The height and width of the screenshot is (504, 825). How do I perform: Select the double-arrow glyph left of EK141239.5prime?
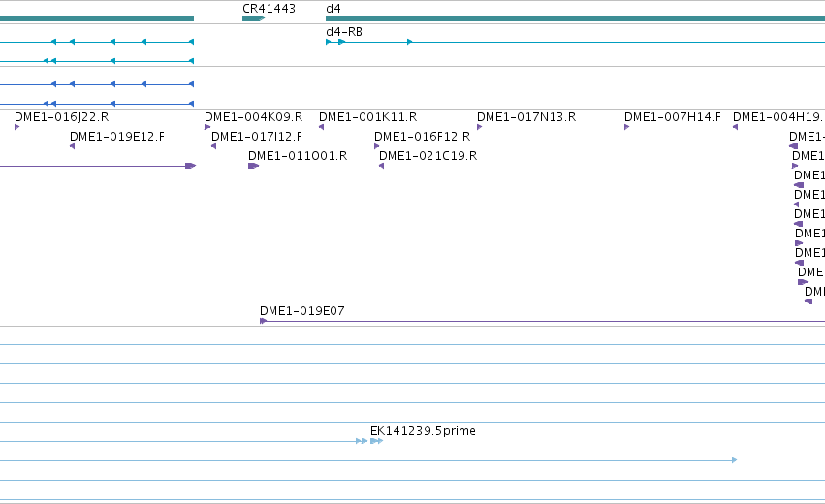(x=362, y=441)
